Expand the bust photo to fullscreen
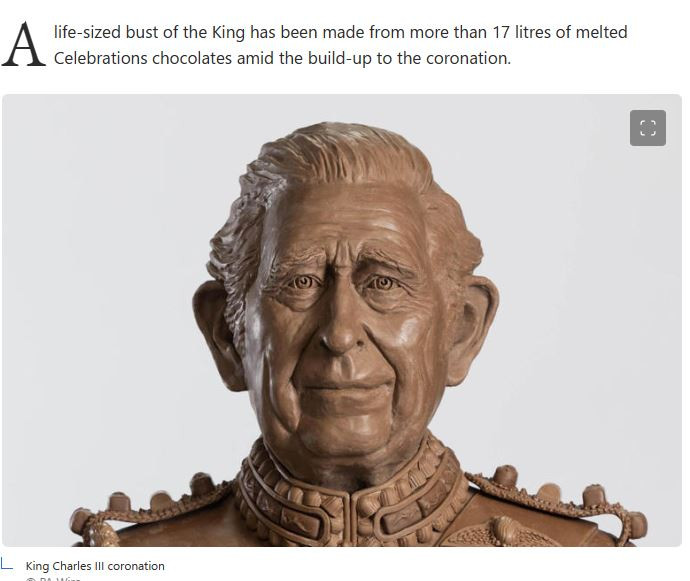Image resolution: width=690 pixels, height=581 pixels. [x=648, y=128]
